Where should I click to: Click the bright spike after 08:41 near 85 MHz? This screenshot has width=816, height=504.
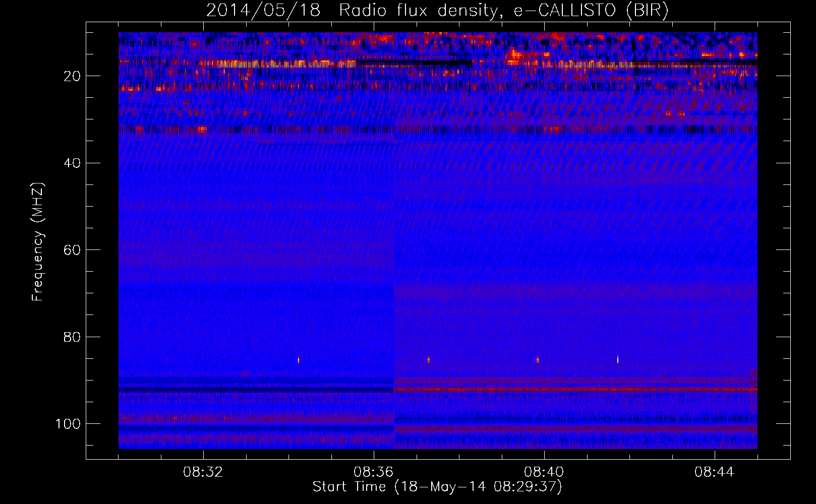[618, 359]
